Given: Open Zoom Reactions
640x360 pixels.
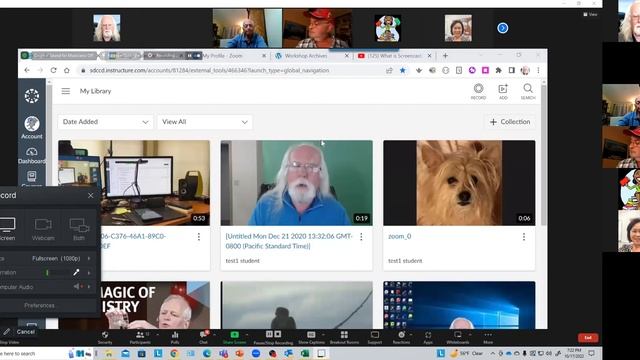Looking at the screenshot, I should [401, 338].
